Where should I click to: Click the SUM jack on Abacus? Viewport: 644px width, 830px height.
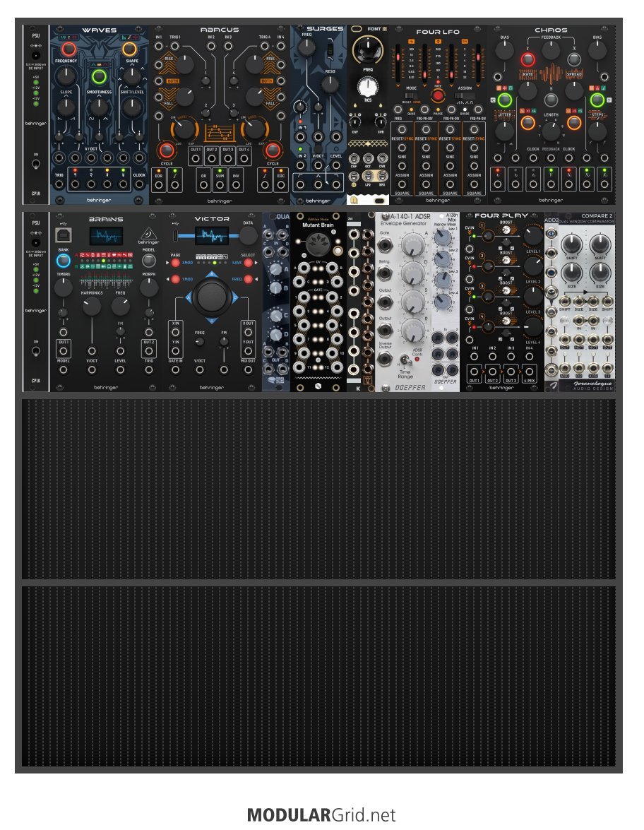(x=220, y=185)
